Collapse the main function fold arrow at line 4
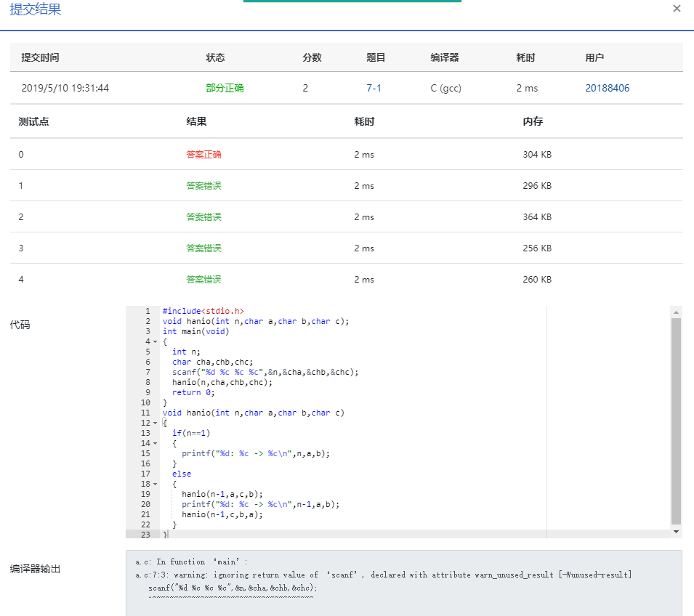Screen dimensions: 694x616 (x=156, y=341)
